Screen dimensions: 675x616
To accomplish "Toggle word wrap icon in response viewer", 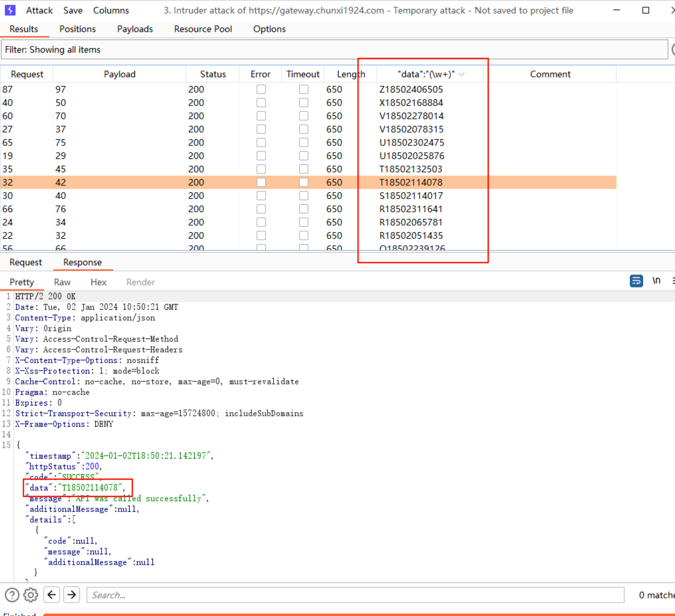I will tap(636, 281).
